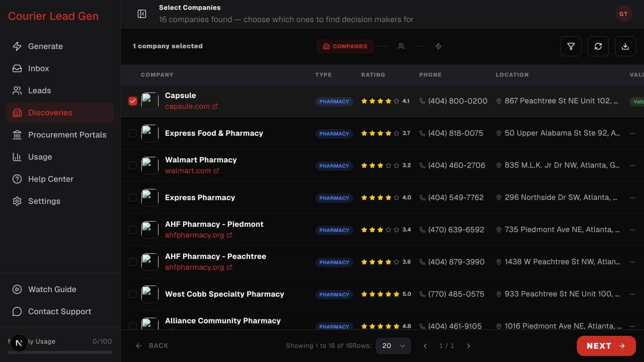Select the Walmart Pharmacy row checkbox
The height and width of the screenshot is (362, 644).
(x=133, y=165)
